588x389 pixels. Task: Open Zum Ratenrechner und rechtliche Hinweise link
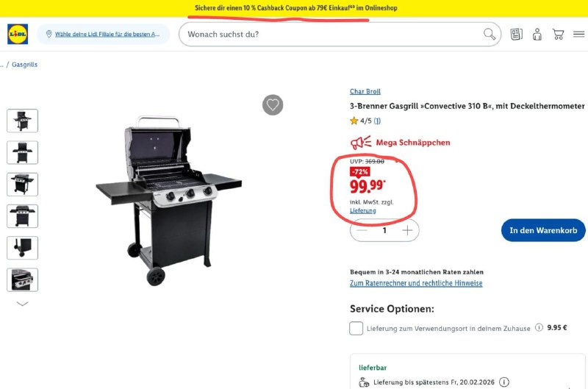pos(416,283)
